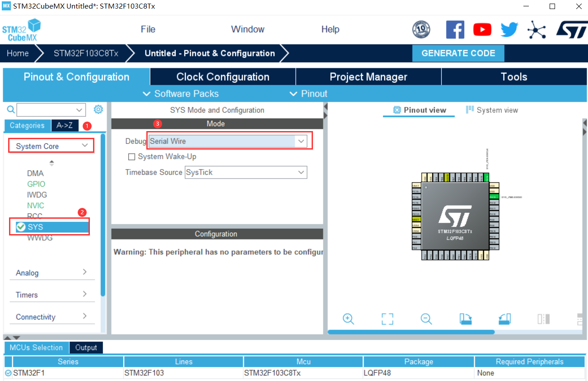Open the Debug mode dropdown
588x381 pixels.
(301, 141)
